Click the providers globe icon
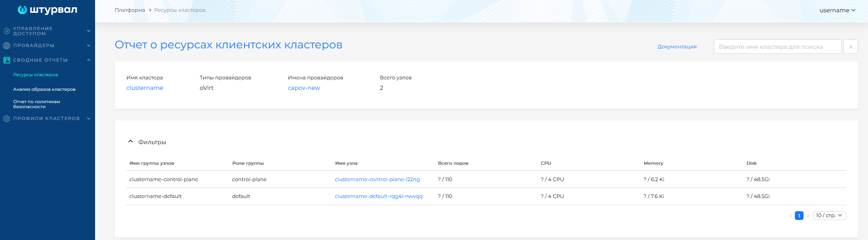Viewport: 868px width, 240px height. point(6,46)
